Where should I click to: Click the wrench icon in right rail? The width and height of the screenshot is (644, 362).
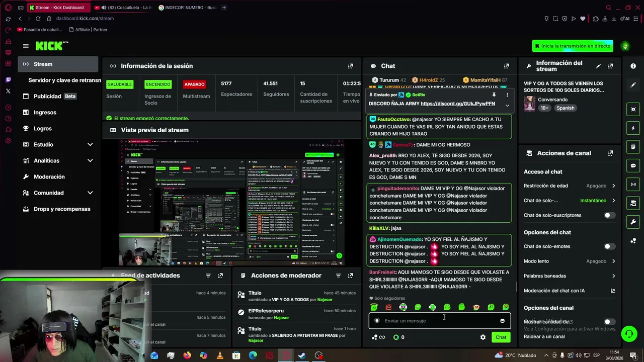633,222
